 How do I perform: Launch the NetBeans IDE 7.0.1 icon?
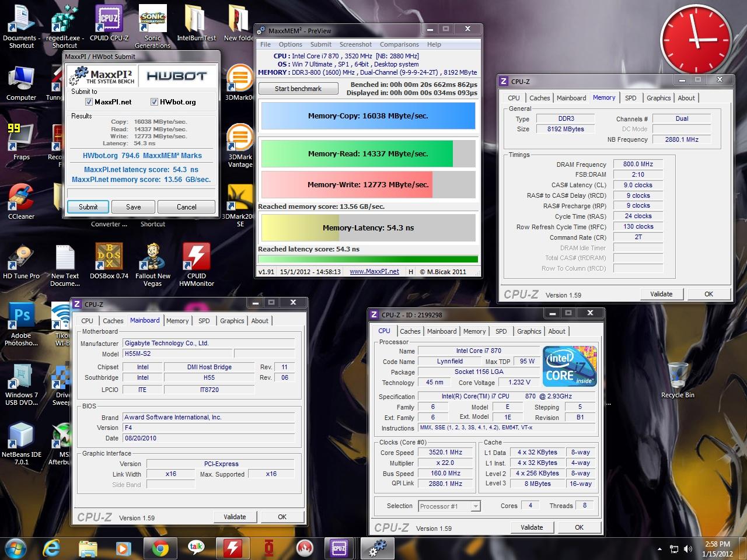[x=22, y=443]
